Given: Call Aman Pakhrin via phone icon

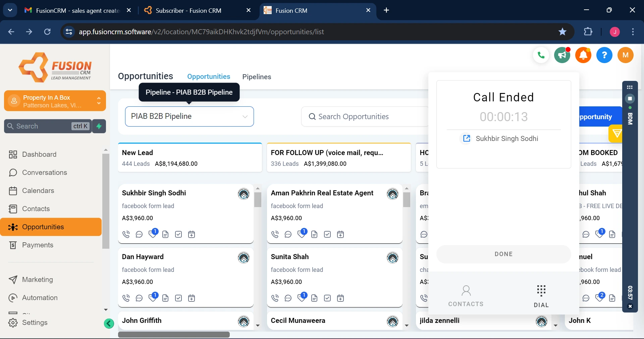Looking at the screenshot, I should (x=275, y=234).
